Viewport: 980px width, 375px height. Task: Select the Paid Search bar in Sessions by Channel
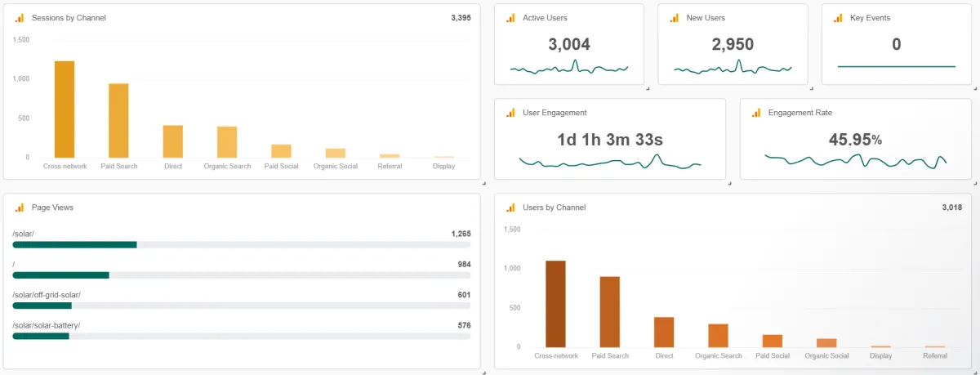point(118,121)
